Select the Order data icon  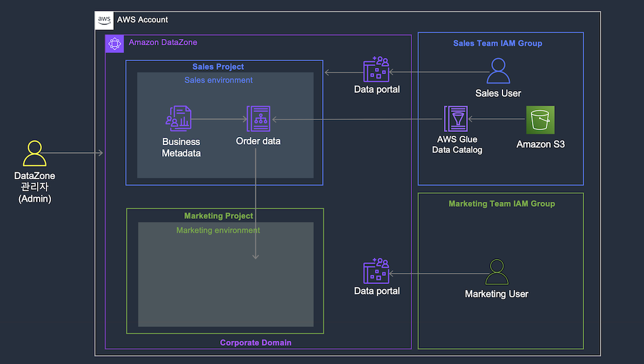pos(258,119)
